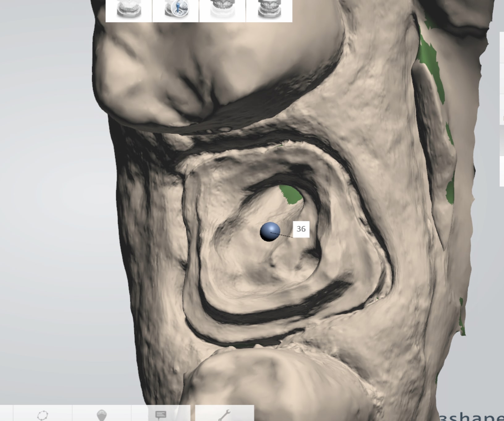Activate the lasso trim selection tool
This screenshot has height=421, width=504.
43,415
